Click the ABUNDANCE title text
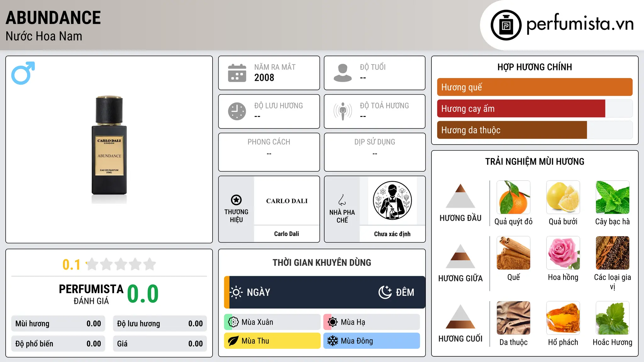This screenshot has width=644, height=362. [x=53, y=18]
